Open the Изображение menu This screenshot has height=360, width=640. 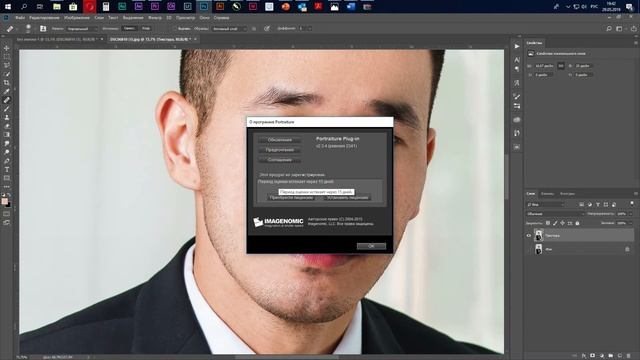(x=77, y=18)
